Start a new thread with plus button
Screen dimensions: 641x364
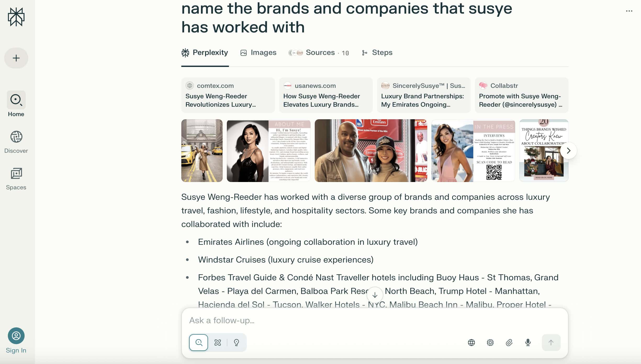(16, 58)
